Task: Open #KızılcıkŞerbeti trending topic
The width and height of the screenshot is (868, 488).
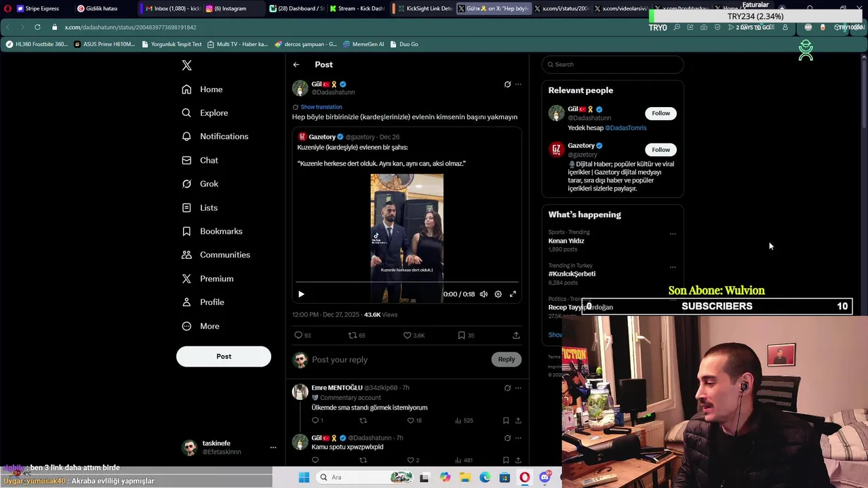Action: tap(572, 274)
